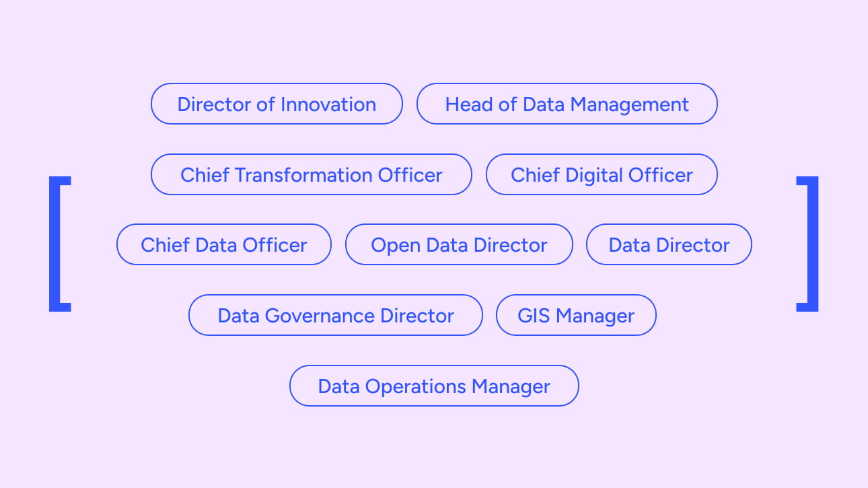Image resolution: width=868 pixels, height=488 pixels.
Task: Click the Chief Transformation Officer pill
Action: [x=311, y=175]
